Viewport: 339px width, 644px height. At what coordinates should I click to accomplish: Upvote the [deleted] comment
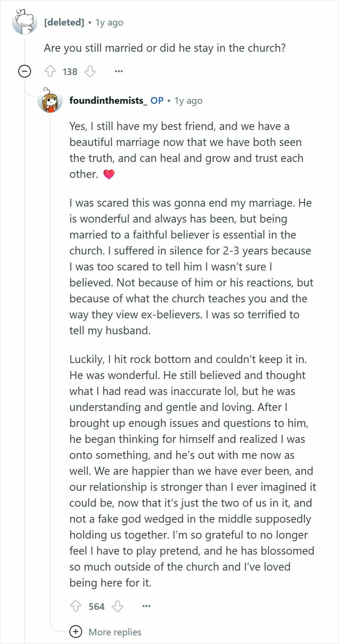pyautogui.click(x=51, y=71)
